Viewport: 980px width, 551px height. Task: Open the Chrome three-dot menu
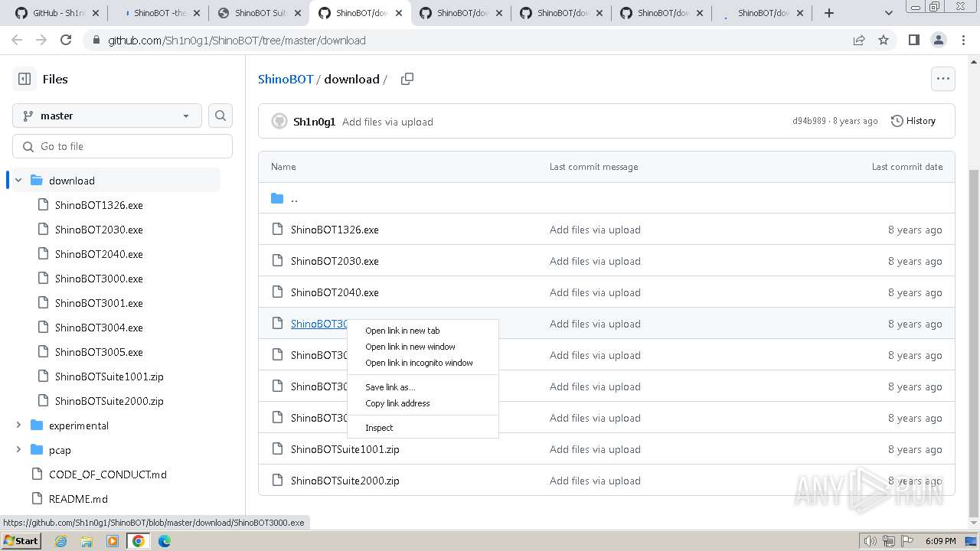[x=962, y=41]
